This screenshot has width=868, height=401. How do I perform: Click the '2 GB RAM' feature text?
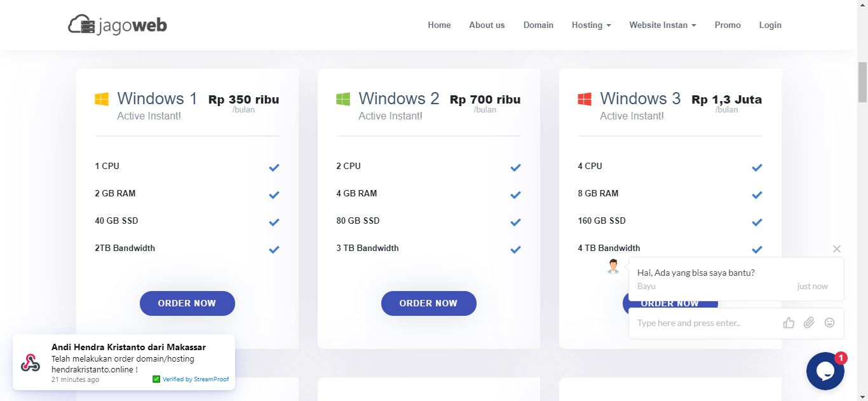point(115,193)
